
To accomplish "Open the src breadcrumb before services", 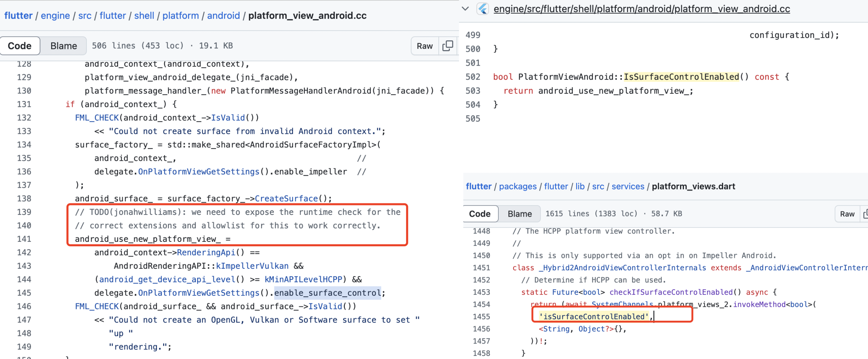I will pyautogui.click(x=598, y=186).
